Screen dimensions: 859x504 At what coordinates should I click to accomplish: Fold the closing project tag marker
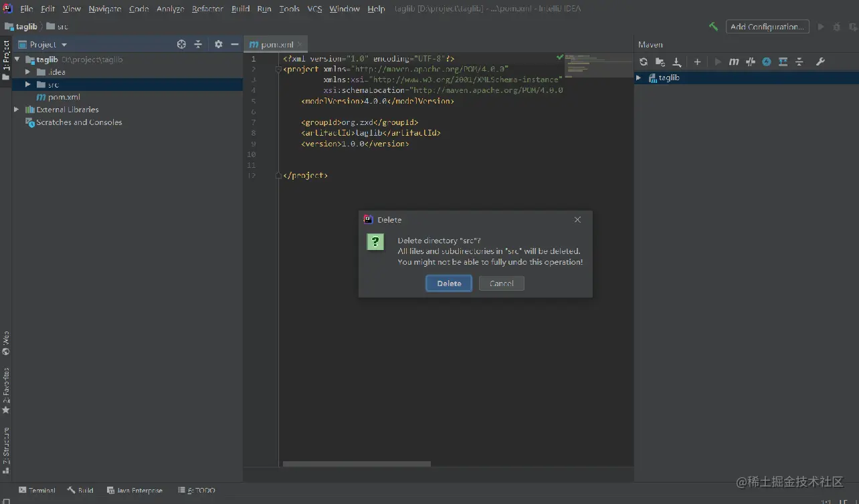278,175
